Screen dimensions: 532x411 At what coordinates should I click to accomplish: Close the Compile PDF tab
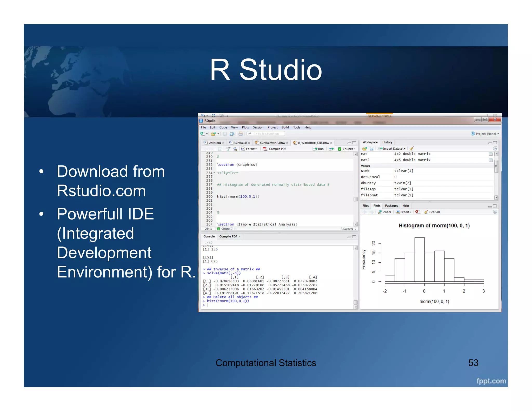pyautogui.click(x=239, y=236)
